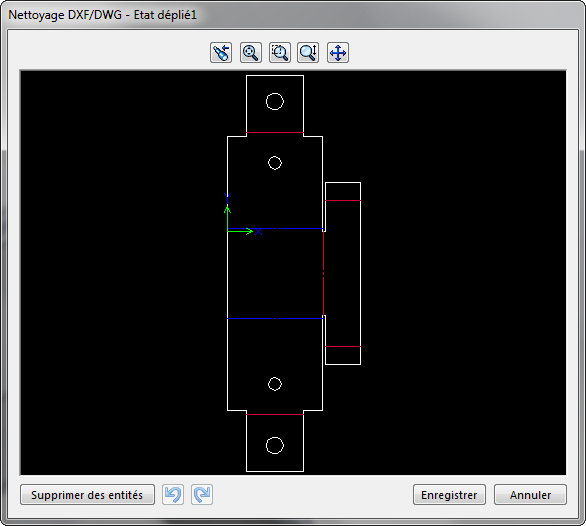Click the Nettoyage DXF/DWG title bar
The width and height of the screenshot is (586, 526).
tap(293, 15)
